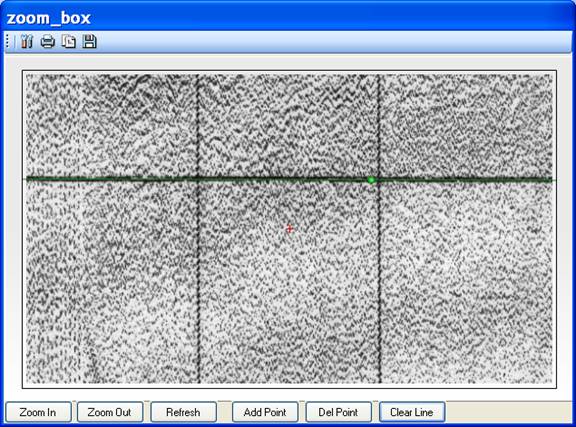Select the green dot on the horizontal line
Image resolution: width=576 pixels, height=427 pixels.
[x=371, y=180]
